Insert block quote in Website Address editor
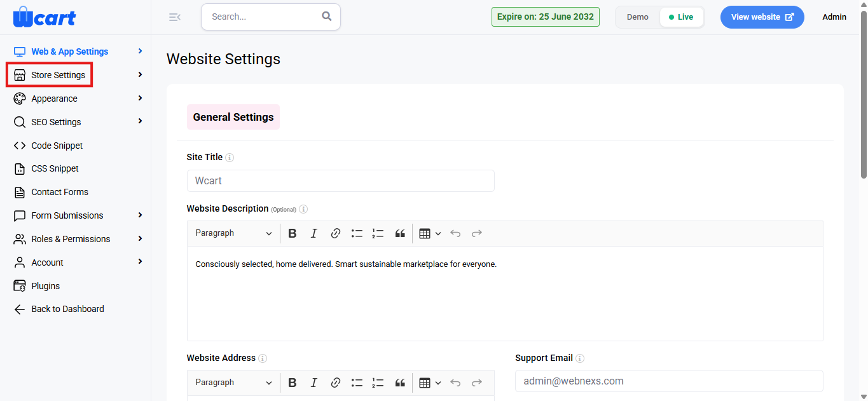Screen dimensions: 868x401 pyautogui.click(x=400, y=383)
